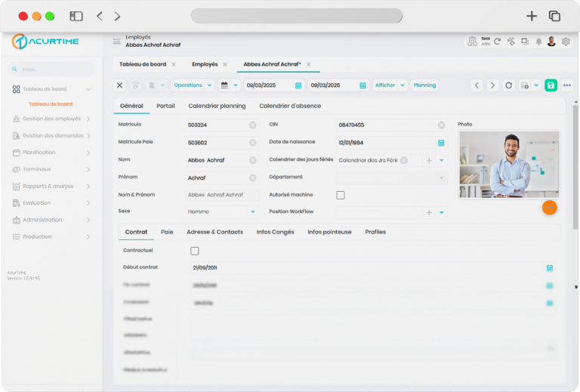This screenshot has width=580, height=392.
Task: Click the green save icon in toolbar
Action: (551, 85)
